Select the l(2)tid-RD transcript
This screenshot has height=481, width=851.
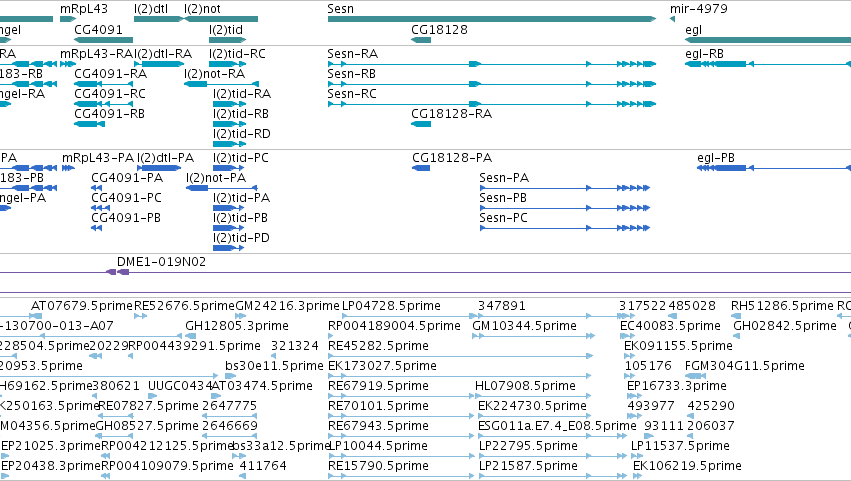coord(229,144)
